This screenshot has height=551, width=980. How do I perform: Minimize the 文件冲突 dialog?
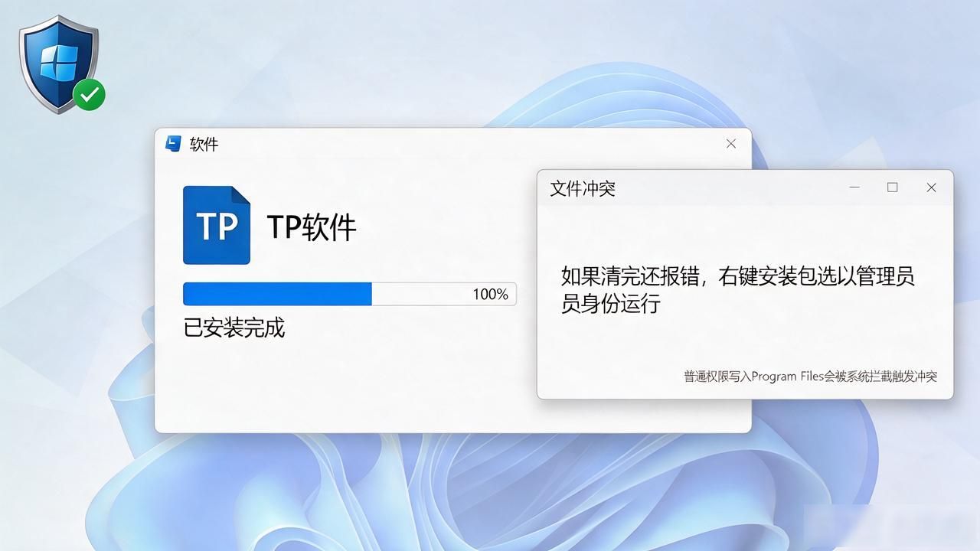(854, 187)
